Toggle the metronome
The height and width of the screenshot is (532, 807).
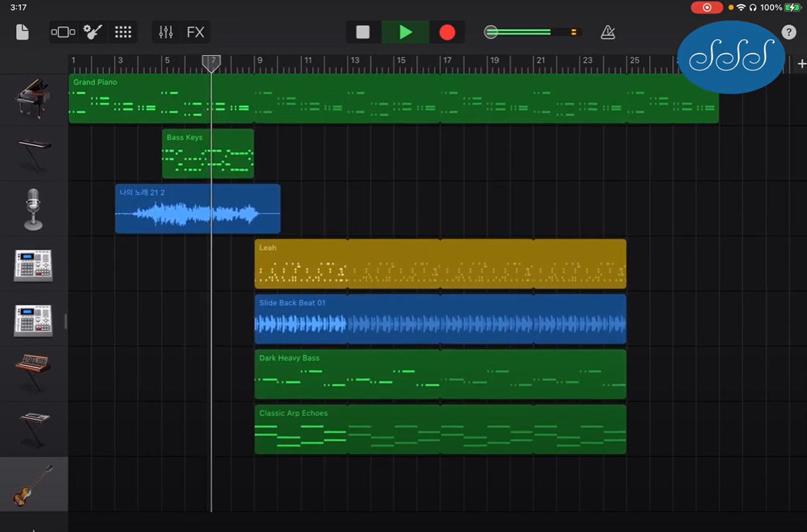pos(607,32)
